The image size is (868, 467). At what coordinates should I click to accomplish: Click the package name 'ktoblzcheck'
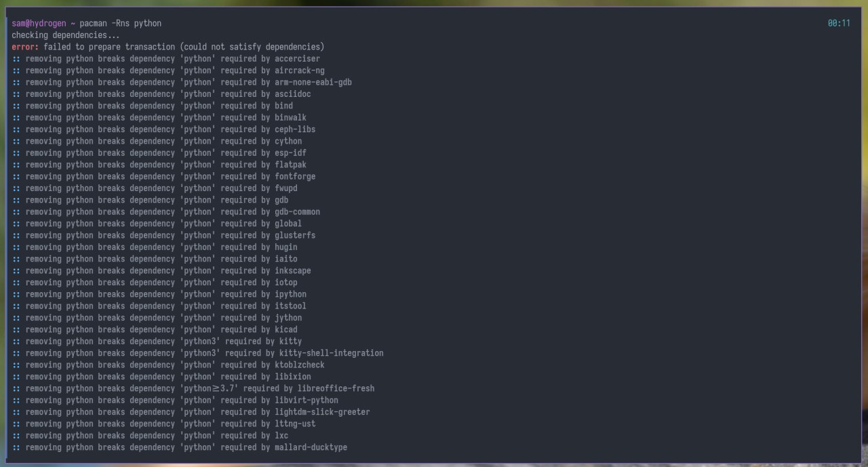(299, 365)
